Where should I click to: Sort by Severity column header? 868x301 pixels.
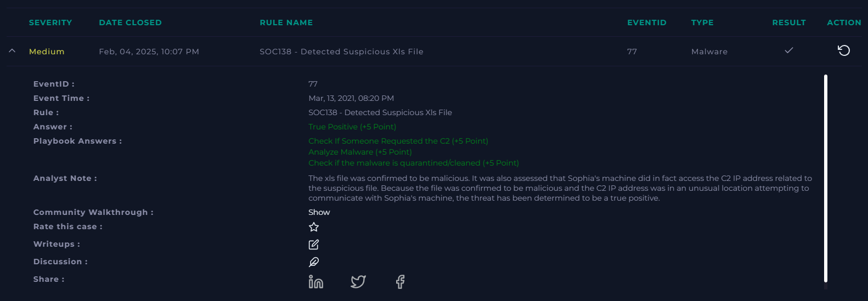(50, 22)
